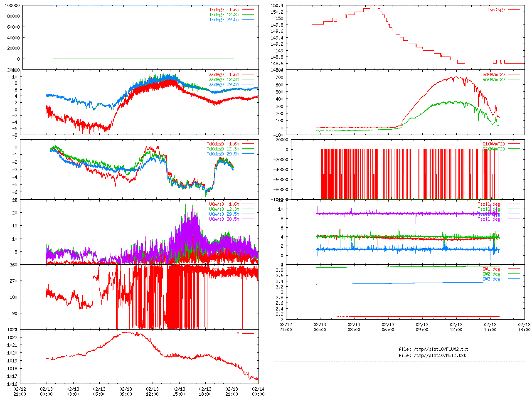The height and width of the screenshot is (399, 532).
Task: Select the GW3(deg) legend entry
Action: [x=492, y=279]
